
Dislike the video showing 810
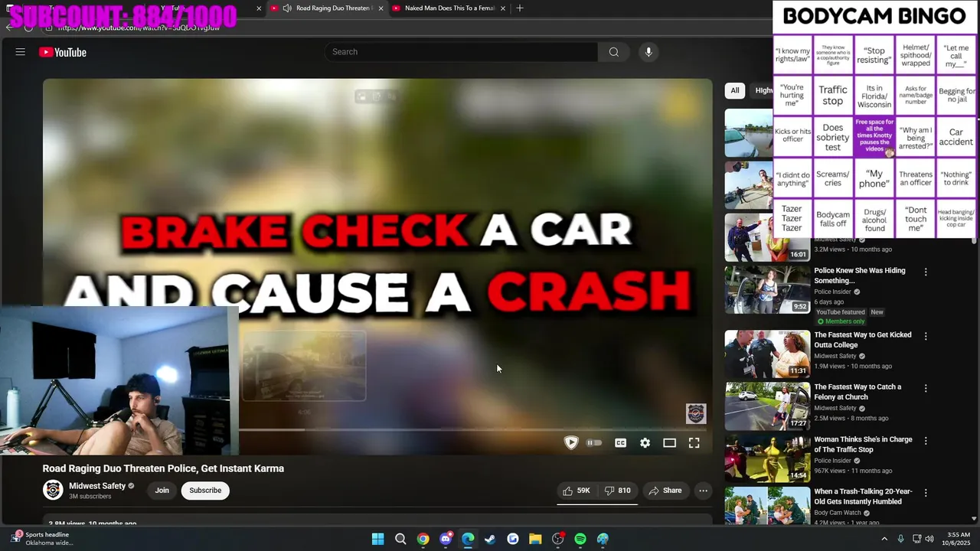(x=617, y=491)
